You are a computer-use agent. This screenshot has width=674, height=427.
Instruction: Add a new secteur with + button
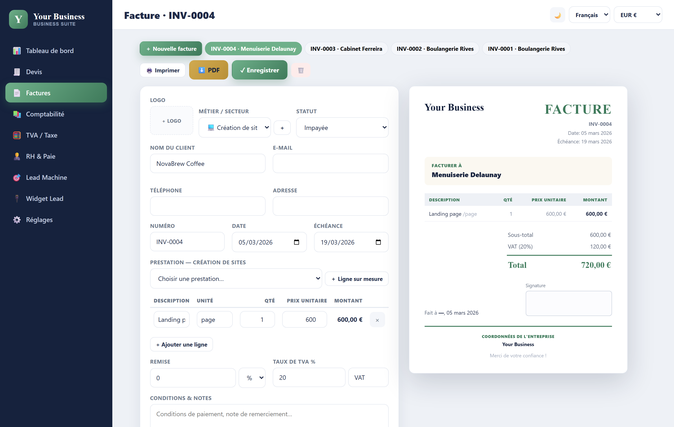(282, 128)
